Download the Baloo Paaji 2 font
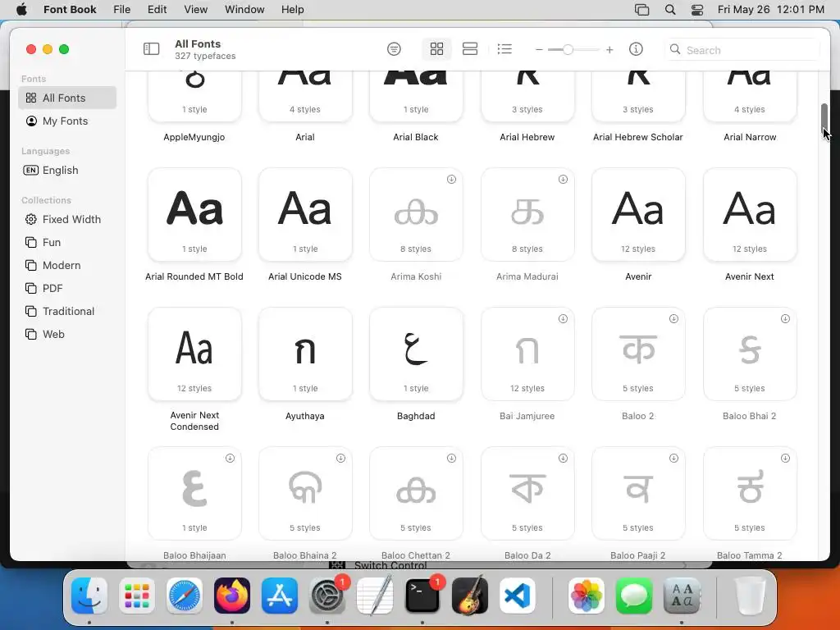Image resolution: width=840 pixels, height=630 pixels. (674, 458)
